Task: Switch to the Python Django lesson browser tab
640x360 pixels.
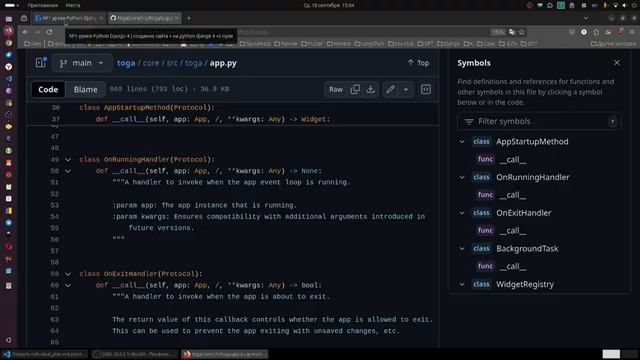Action: [x=69, y=18]
